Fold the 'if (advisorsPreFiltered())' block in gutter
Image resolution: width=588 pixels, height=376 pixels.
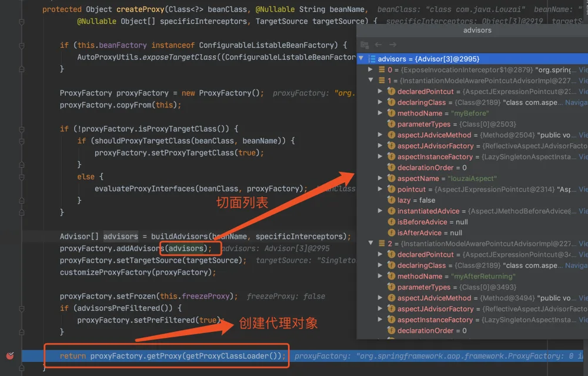click(x=22, y=308)
